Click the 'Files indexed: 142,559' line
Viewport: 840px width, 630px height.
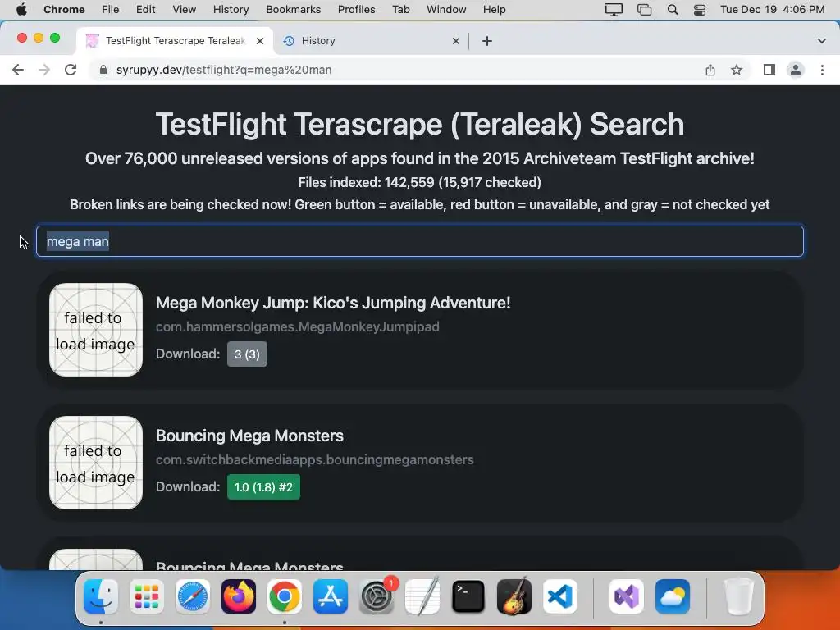coord(419,182)
